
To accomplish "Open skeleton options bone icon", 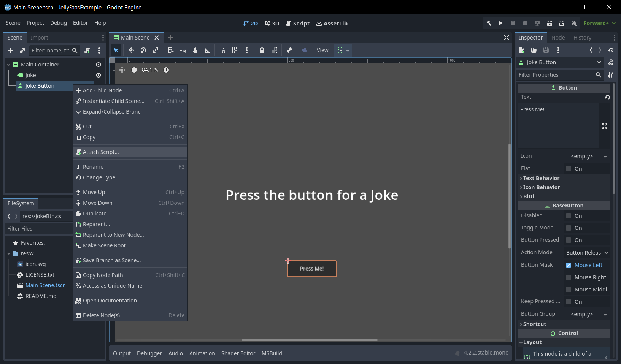I will pyautogui.click(x=289, y=50).
